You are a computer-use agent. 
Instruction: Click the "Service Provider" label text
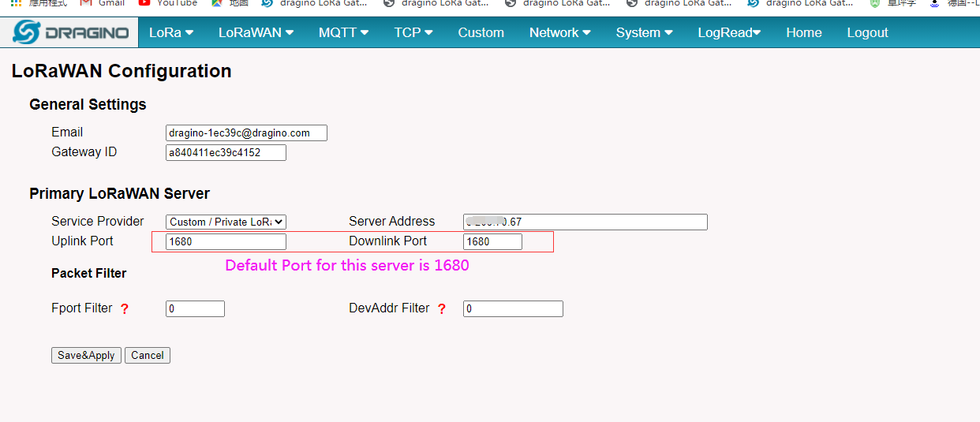(98, 222)
